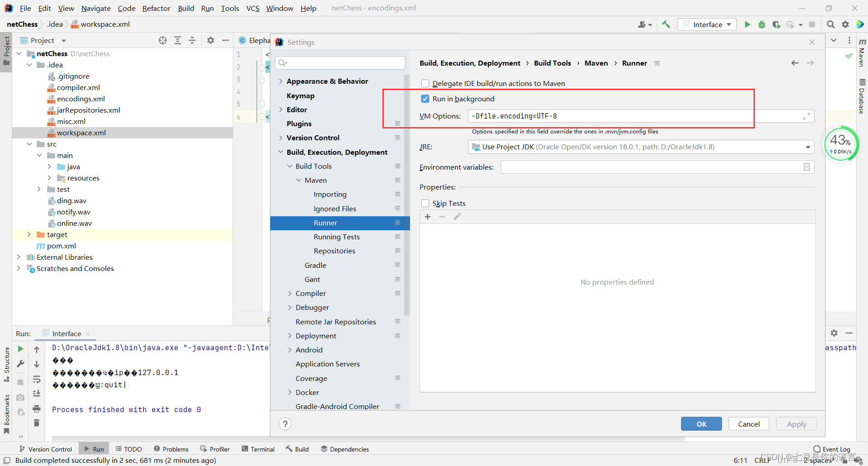Viewport: 868px width, 466px height.
Task: Expand External Libraries node
Action: [x=19, y=257]
